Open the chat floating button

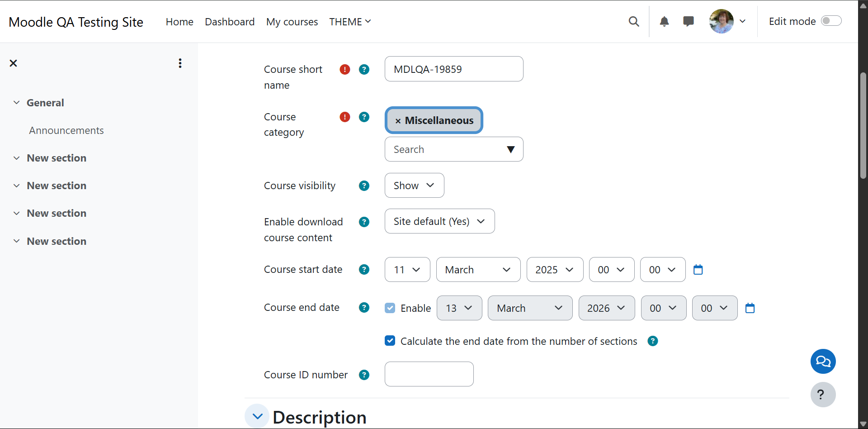[x=823, y=361]
